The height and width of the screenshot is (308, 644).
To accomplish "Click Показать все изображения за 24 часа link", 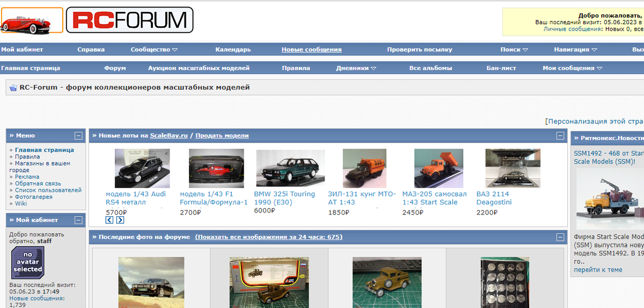I will coord(268,237).
